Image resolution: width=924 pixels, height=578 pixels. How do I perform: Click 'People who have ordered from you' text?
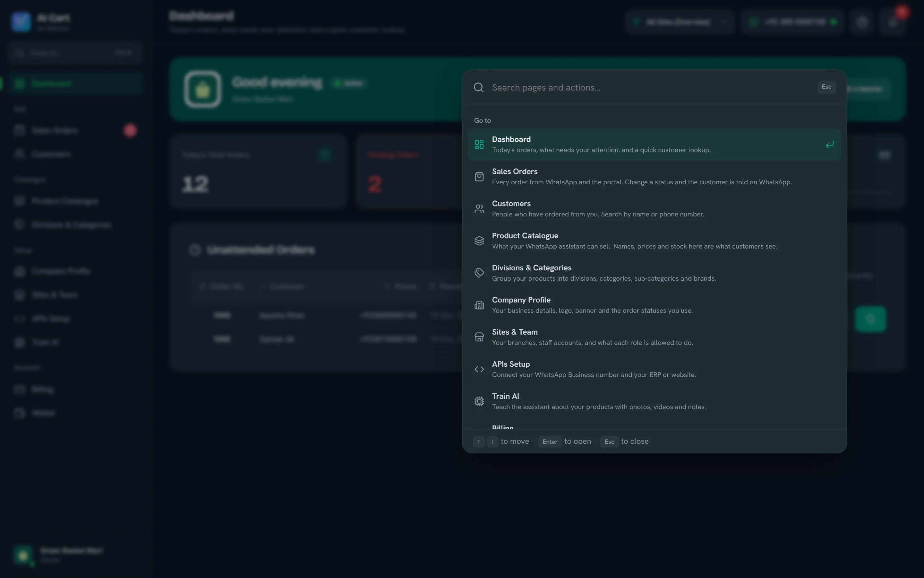(x=598, y=214)
